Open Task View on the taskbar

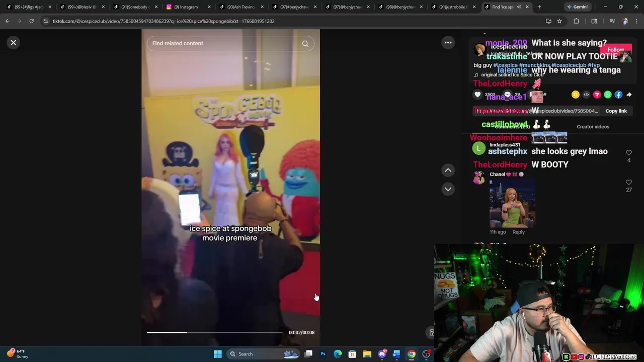click(x=308, y=354)
